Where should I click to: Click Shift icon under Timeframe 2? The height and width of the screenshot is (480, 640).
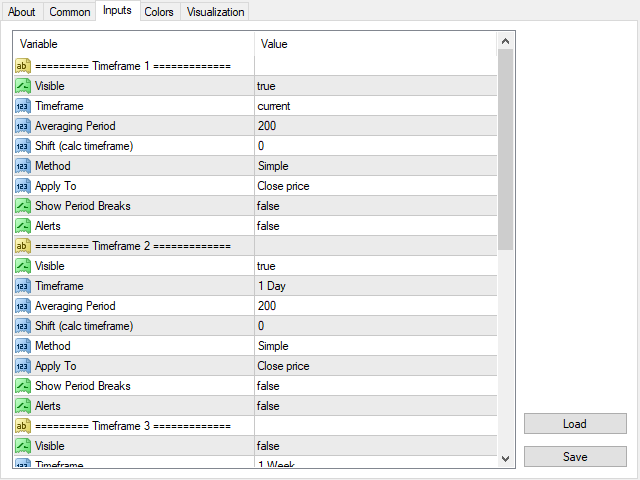click(x=23, y=326)
